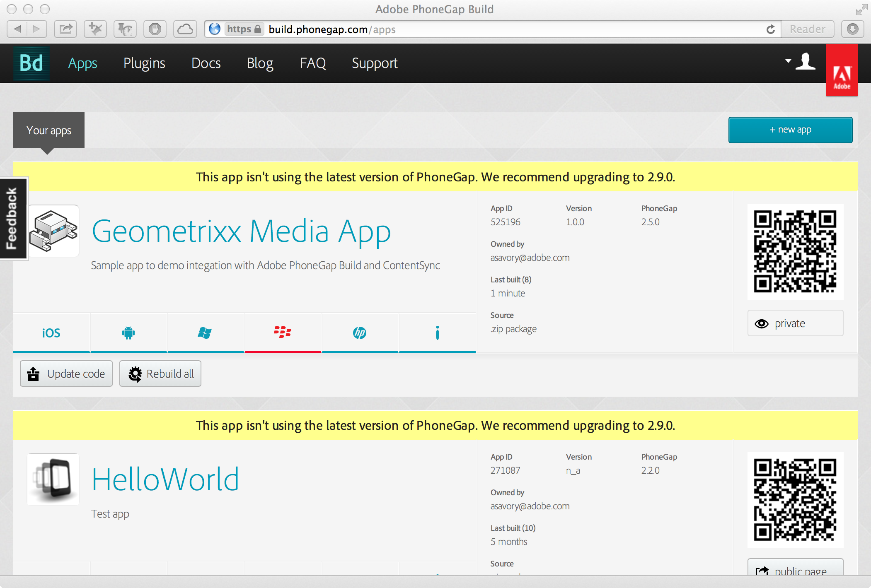Click the Geometrixx Sample app description text
Viewport: 871px width, 588px height.
click(x=265, y=265)
